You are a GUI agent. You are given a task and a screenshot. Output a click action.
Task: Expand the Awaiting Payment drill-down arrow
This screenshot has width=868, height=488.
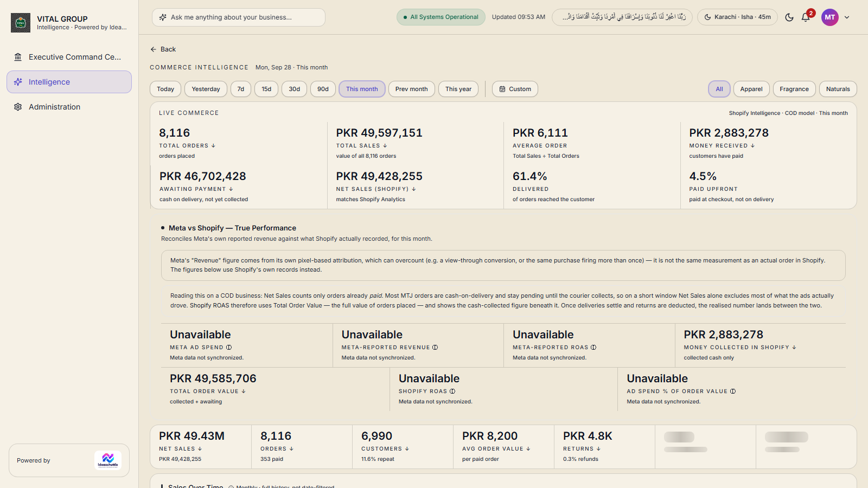tap(231, 189)
